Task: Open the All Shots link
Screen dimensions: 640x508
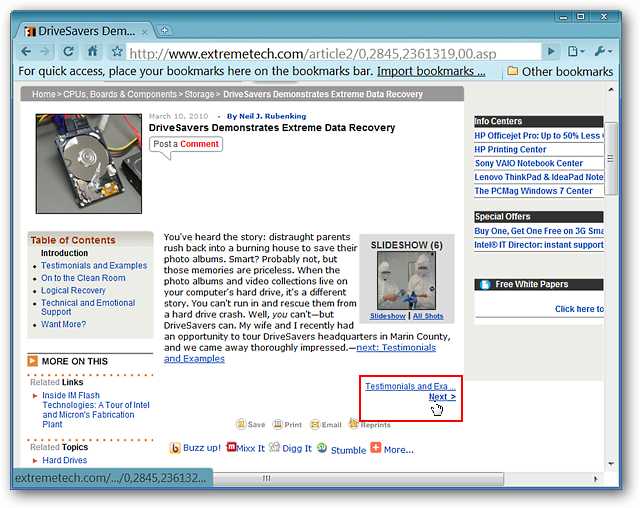Action: 428,316
